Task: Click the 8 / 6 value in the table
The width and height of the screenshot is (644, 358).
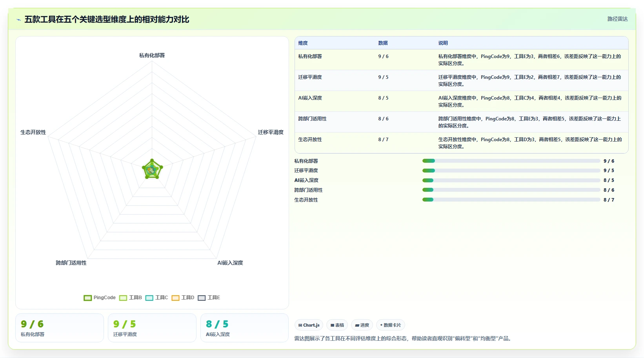Action: [383, 119]
